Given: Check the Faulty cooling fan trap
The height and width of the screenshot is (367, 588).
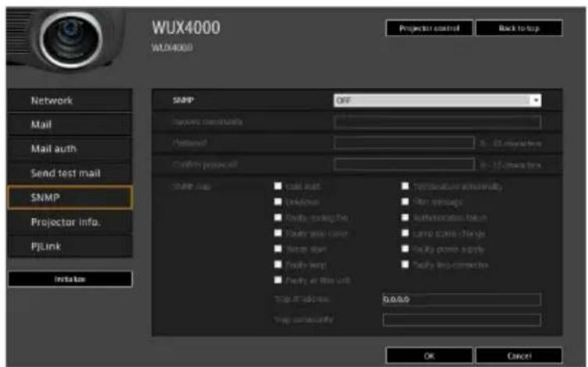Looking at the screenshot, I should click(278, 217).
